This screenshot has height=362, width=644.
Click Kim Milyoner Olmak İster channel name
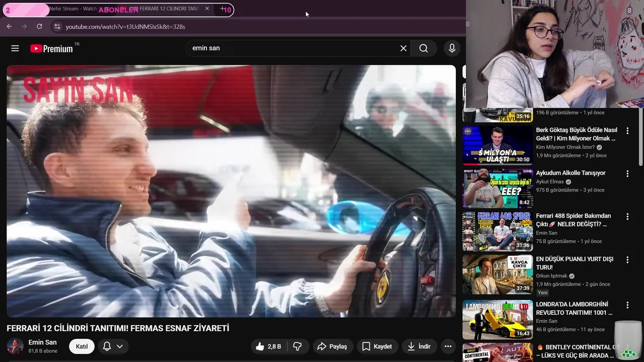[x=565, y=147]
